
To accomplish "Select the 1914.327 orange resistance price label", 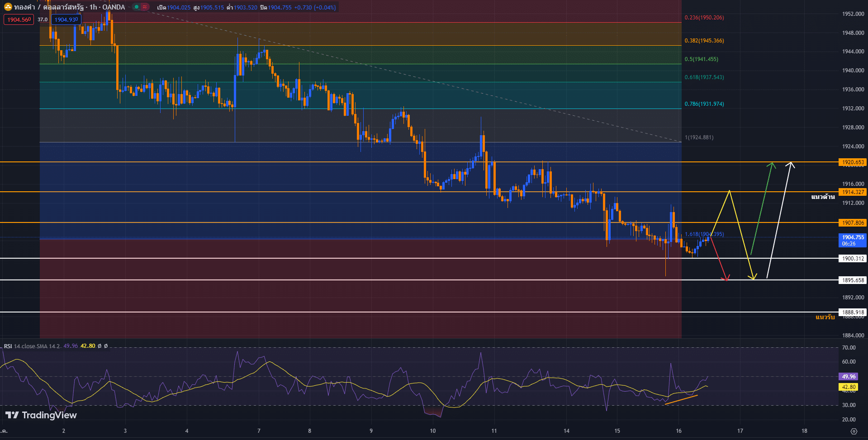I will tap(853, 192).
